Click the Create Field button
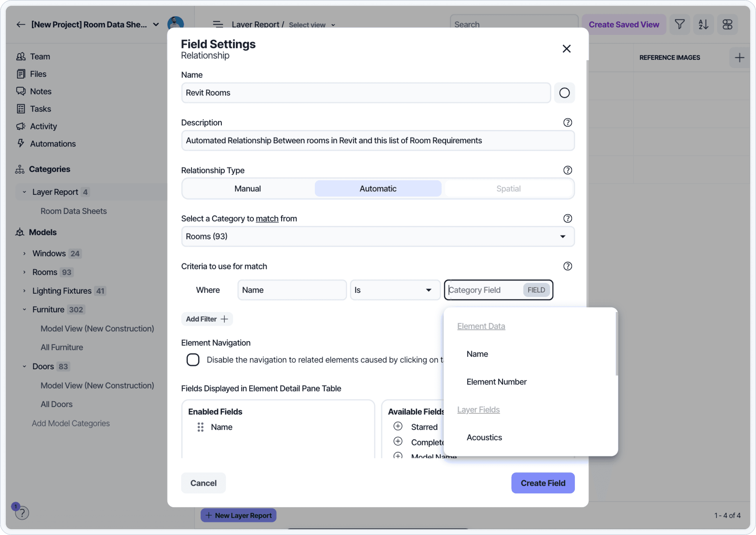 [x=543, y=483]
